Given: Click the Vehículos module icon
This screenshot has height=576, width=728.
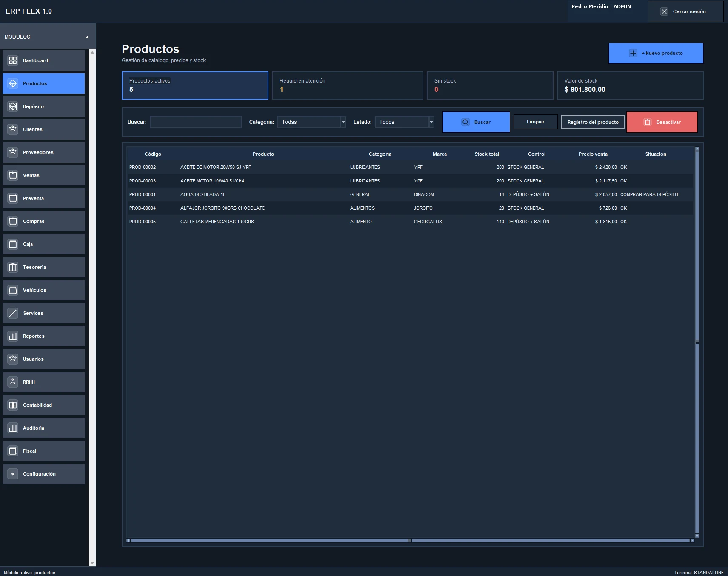Looking at the screenshot, I should (13, 290).
